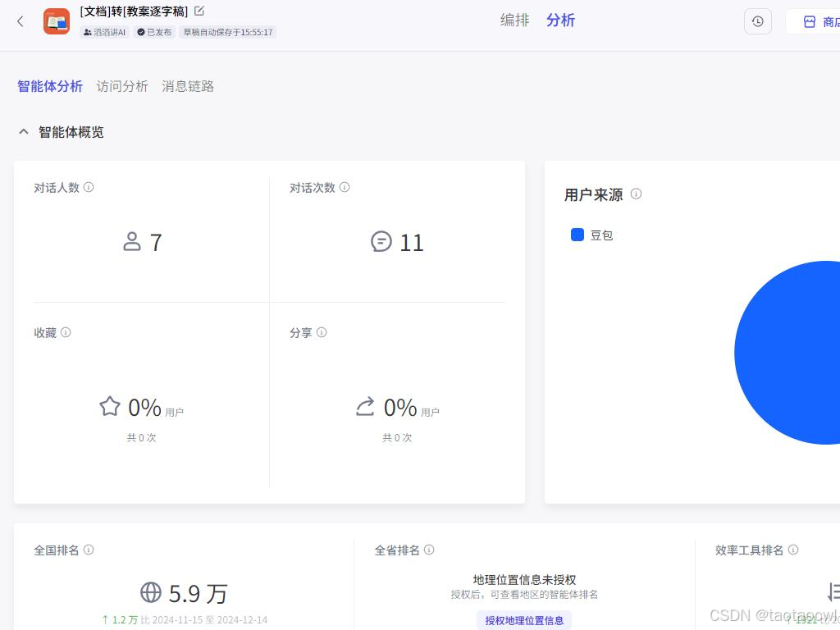Click the 全国排名 globe icon
This screenshot has width=840, height=630.
[149, 592]
